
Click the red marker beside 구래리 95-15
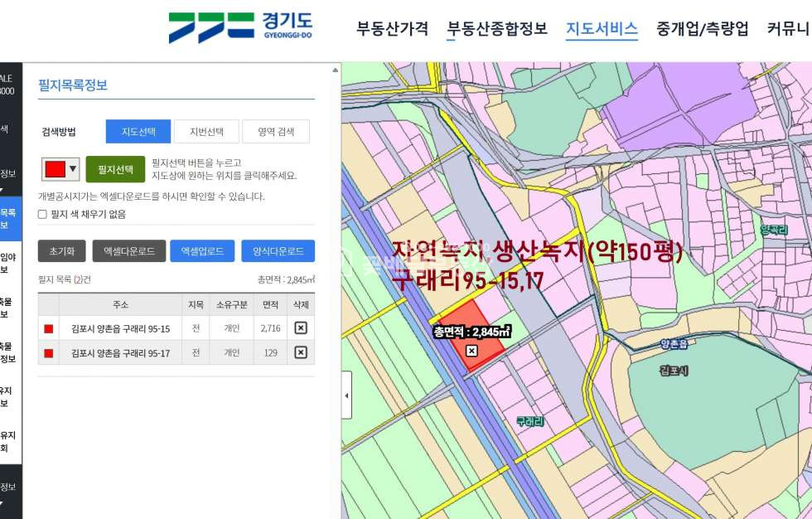point(49,329)
